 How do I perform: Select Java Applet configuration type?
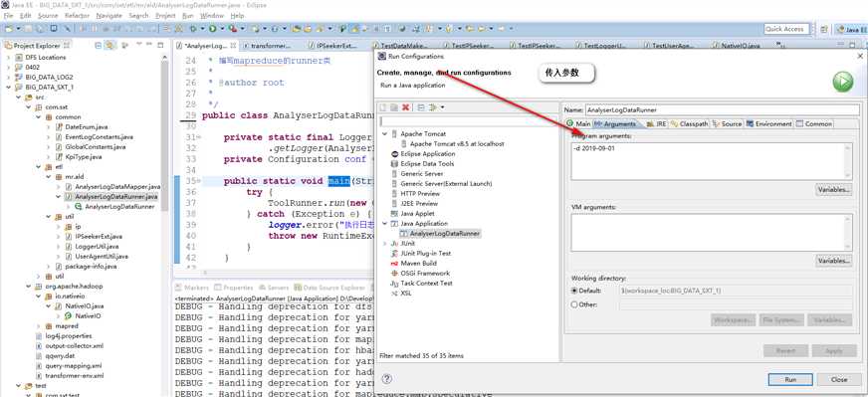tap(413, 213)
